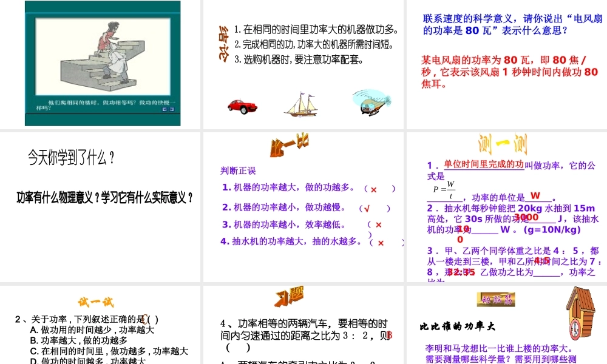Click red underlined answer 单位时间里完成的功
The width and height of the screenshot is (607, 364).
(484, 164)
